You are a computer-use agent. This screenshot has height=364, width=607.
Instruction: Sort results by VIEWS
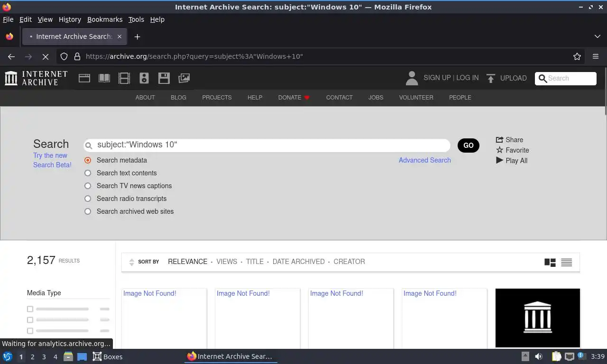227,262
